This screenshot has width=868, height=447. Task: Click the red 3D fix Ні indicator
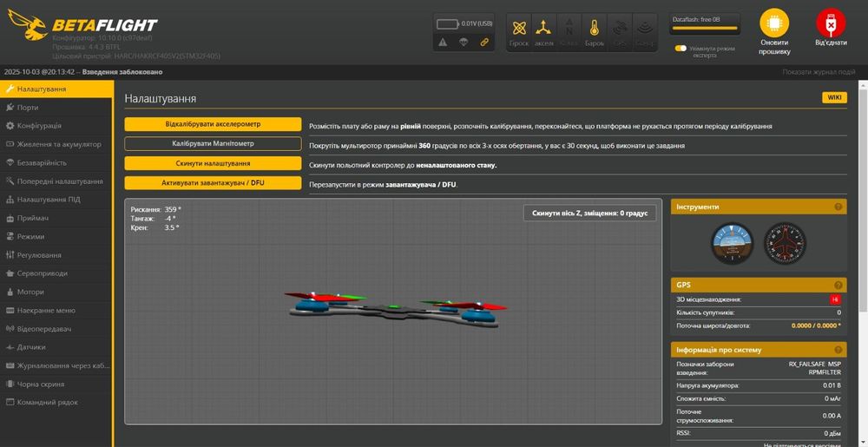click(x=835, y=299)
